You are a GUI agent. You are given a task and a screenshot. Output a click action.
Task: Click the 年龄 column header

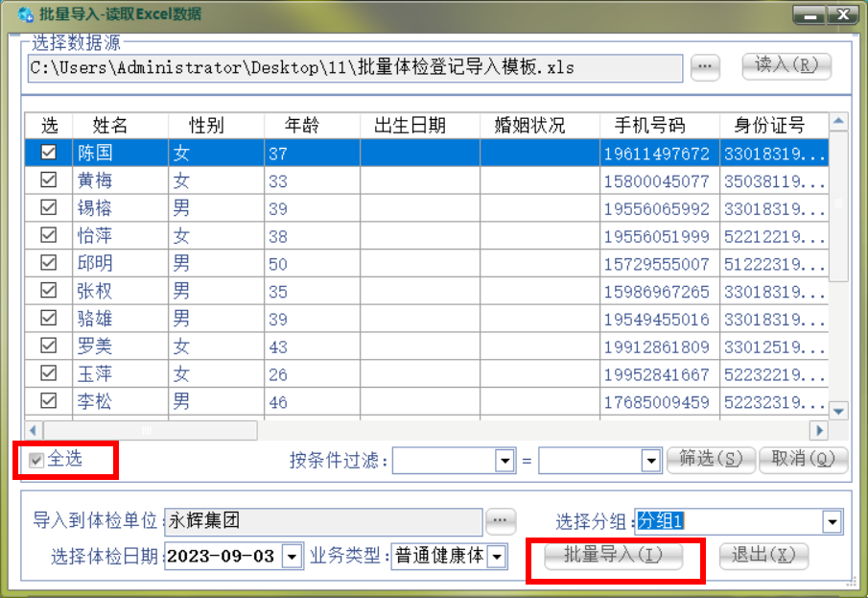coord(313,125)
